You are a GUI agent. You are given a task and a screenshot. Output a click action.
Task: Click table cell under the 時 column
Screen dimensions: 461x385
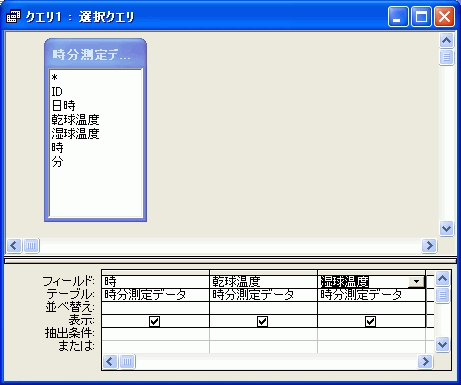[x=155, y=295]
